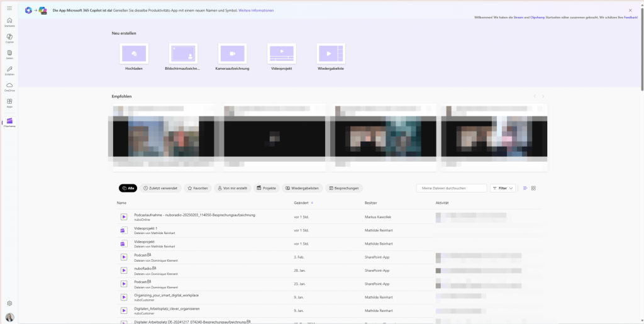
Task: Click the next arrow in Empfohlen
Action: point(543,96)
